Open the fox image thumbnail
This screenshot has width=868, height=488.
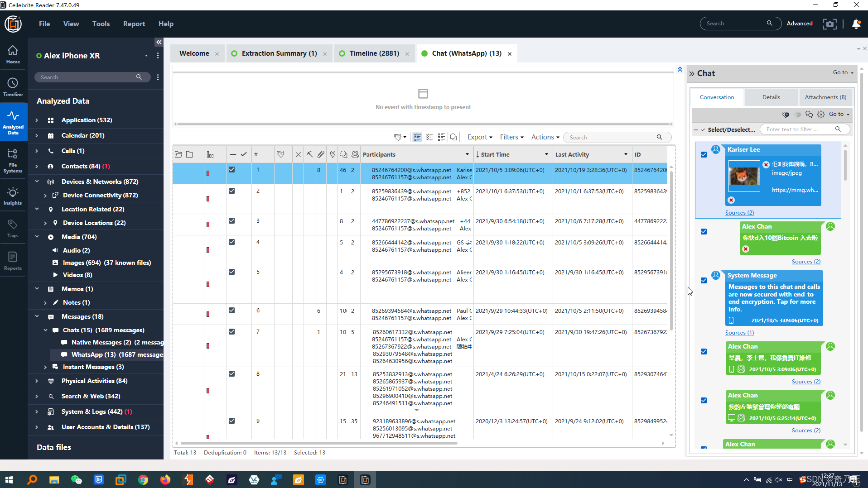[744, 176]
